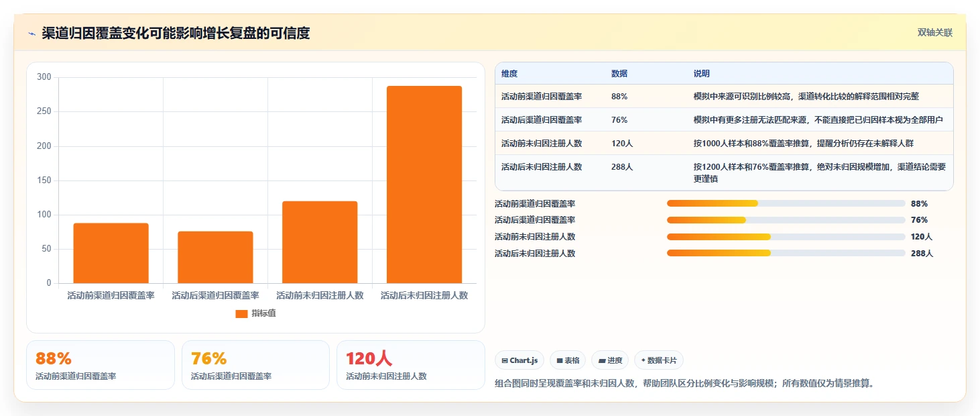The height and width of the screenshot is (416, 980).
Task: Click the 指标值 legend text
Action: pos(263,313)
